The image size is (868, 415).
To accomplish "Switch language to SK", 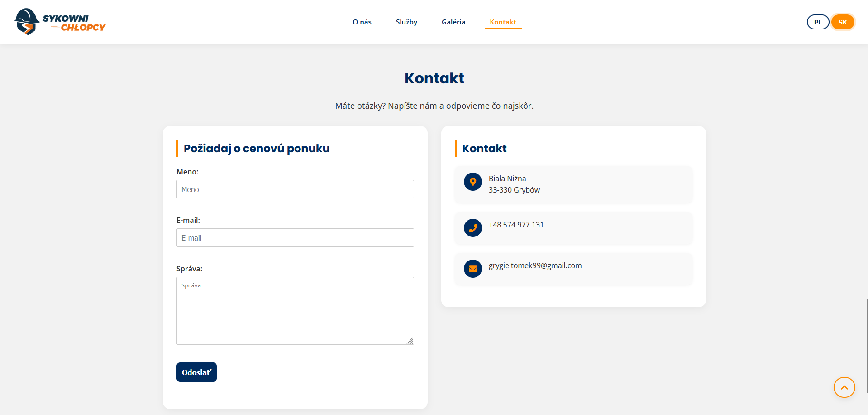I will [842, 21].
